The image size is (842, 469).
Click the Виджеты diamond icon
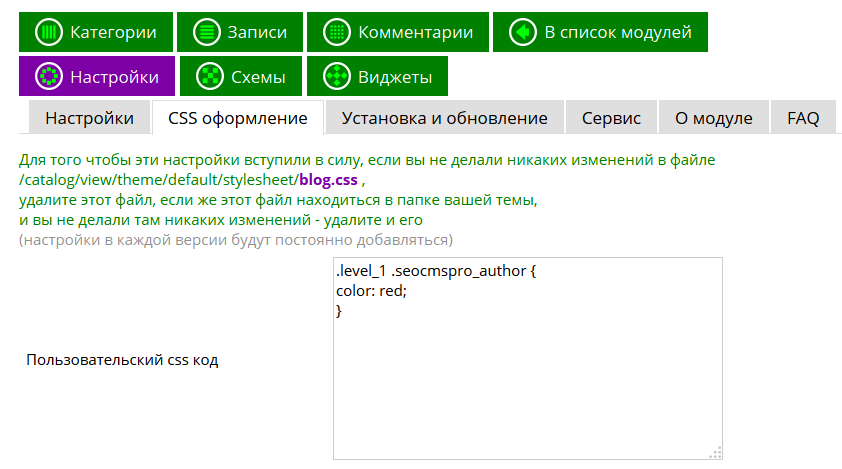click(337, 77)
